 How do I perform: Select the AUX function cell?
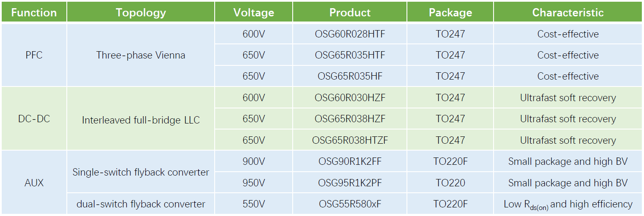[x=34, y=183]
